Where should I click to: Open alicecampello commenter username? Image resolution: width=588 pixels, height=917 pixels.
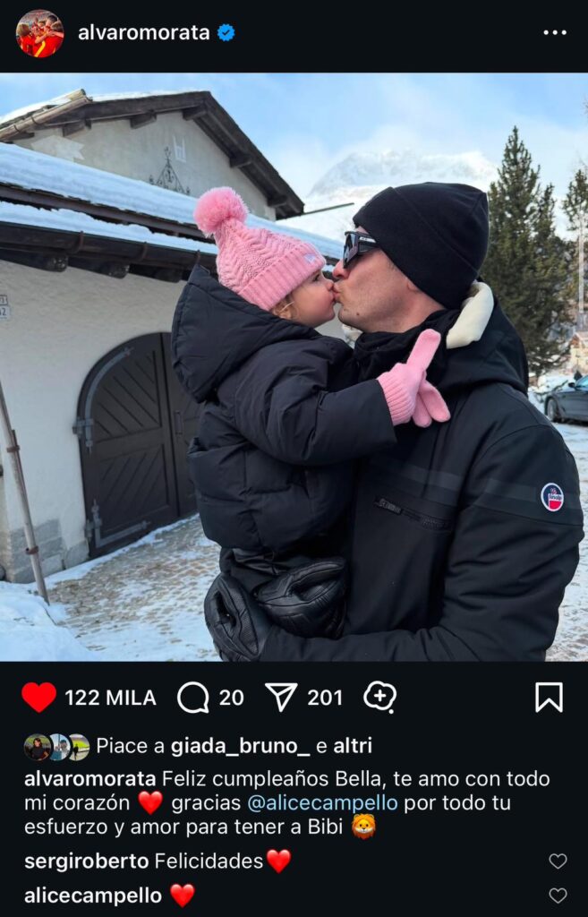(x=93, y=896)
